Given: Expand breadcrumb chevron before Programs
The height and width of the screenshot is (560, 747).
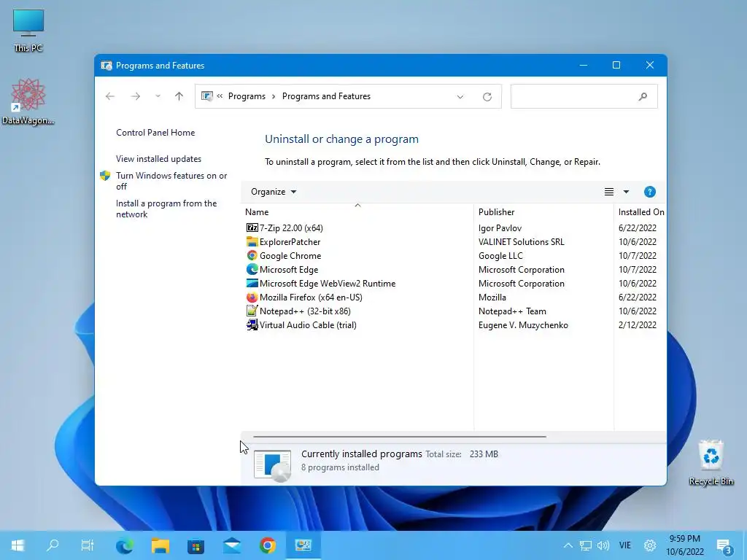Looking at the screenshot, I should pyautogui.click(x=220, y=96).
